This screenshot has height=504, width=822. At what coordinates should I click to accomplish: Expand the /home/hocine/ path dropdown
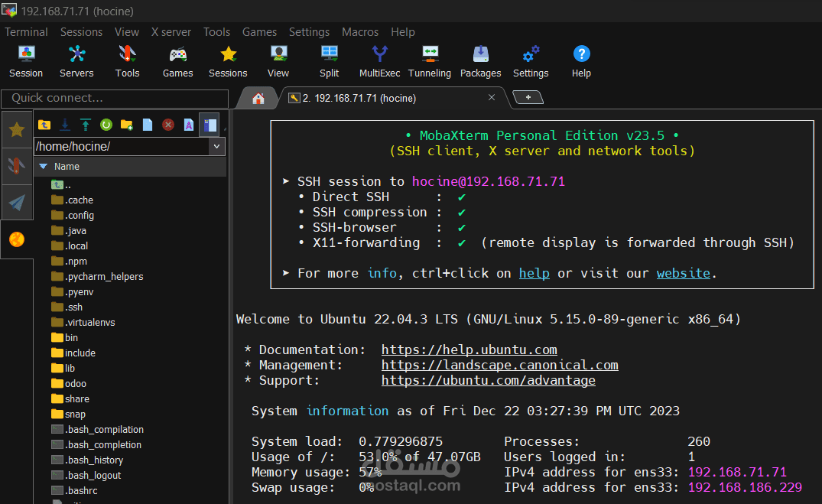click(x=216, y=146)
